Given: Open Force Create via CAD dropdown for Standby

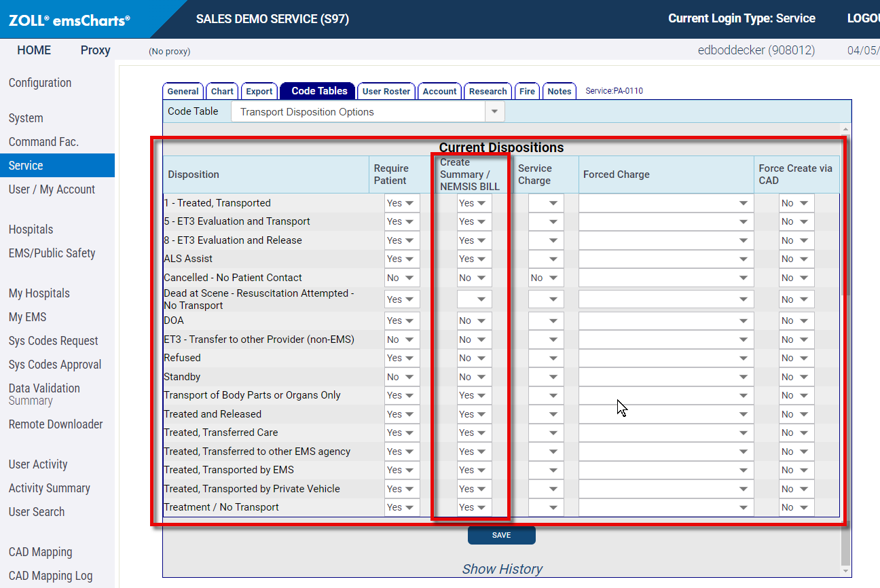Looking at the screenshot, I should coord(796,377).
